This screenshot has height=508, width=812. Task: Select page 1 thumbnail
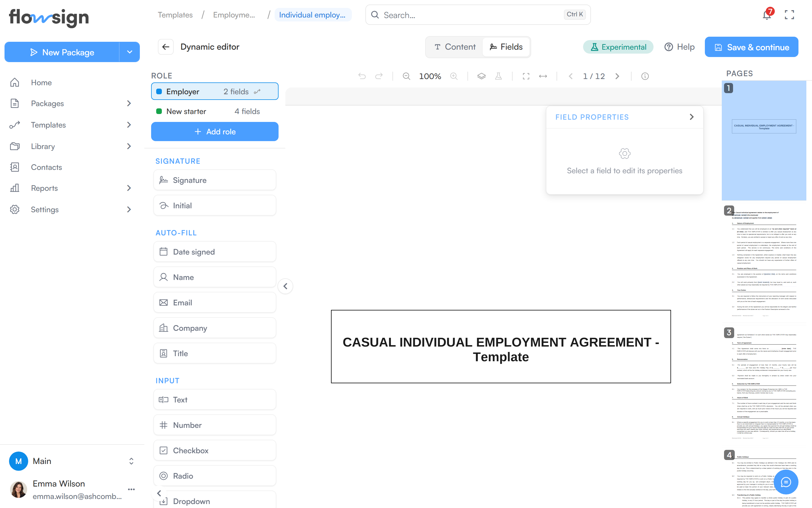pos(764,141)
